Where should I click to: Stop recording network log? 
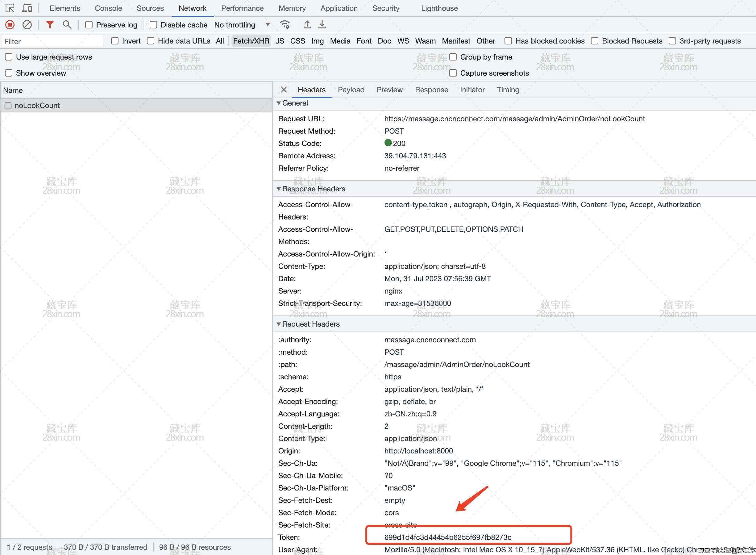(x=10, y=24)
